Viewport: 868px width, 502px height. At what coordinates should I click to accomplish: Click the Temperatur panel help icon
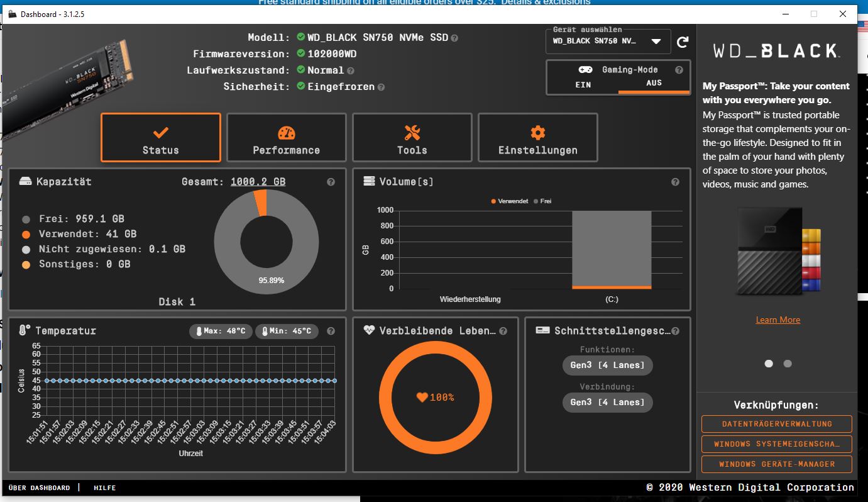pos(331,331)
